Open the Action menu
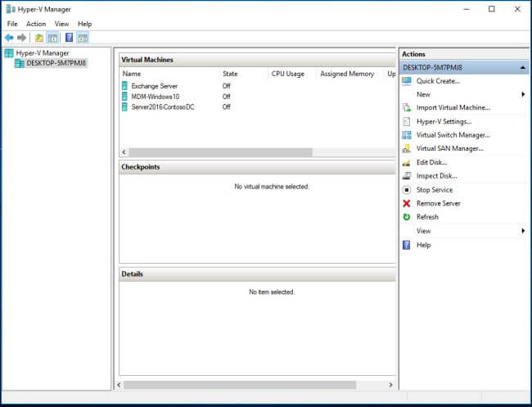This screenshot has height=407, width=532. tap(36, 24)
